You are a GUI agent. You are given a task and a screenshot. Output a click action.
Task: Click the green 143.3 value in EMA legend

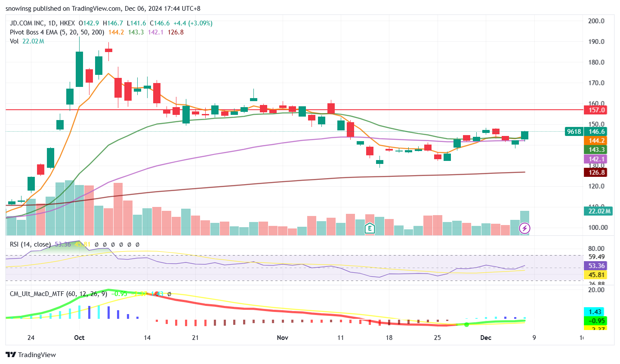click(x=136, y=32)
